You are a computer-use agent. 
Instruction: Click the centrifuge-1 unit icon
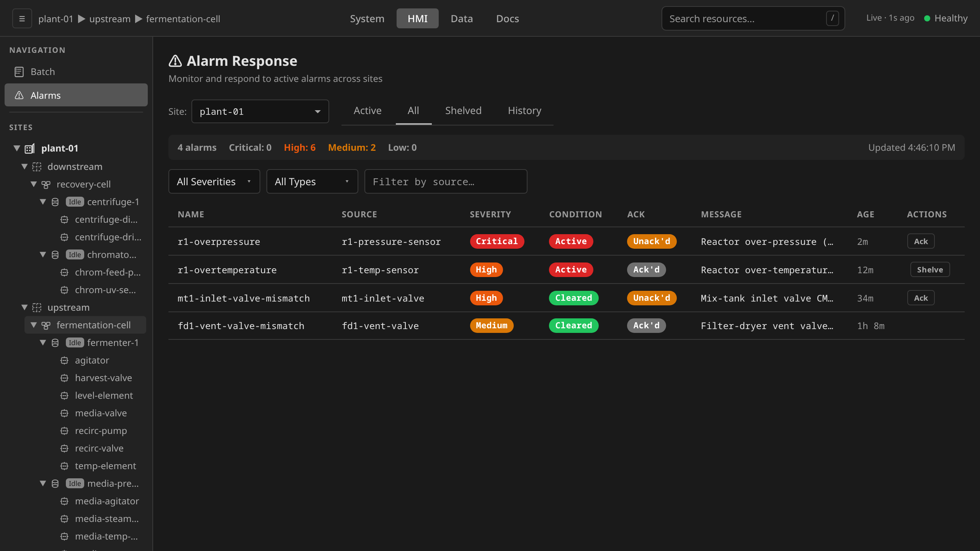(x=55, y=202)
